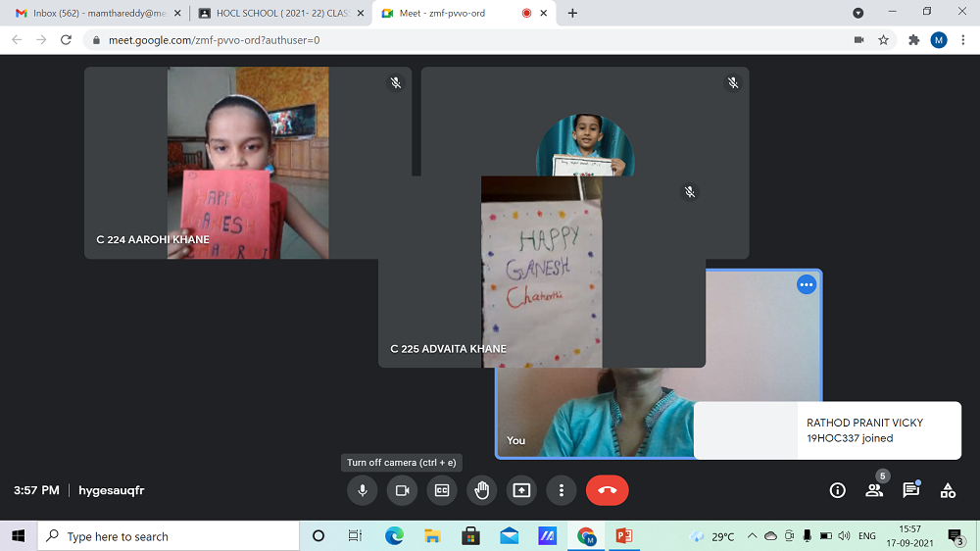Open meeting details info icon
The height and width of the screenshot is (551, 980).
[x=837, y=490]
